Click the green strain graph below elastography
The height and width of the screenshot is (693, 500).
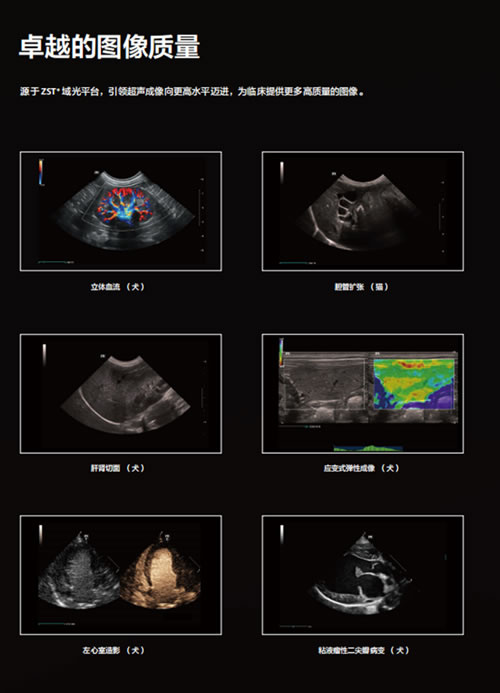pyautogui.click(x=368, y=448)
